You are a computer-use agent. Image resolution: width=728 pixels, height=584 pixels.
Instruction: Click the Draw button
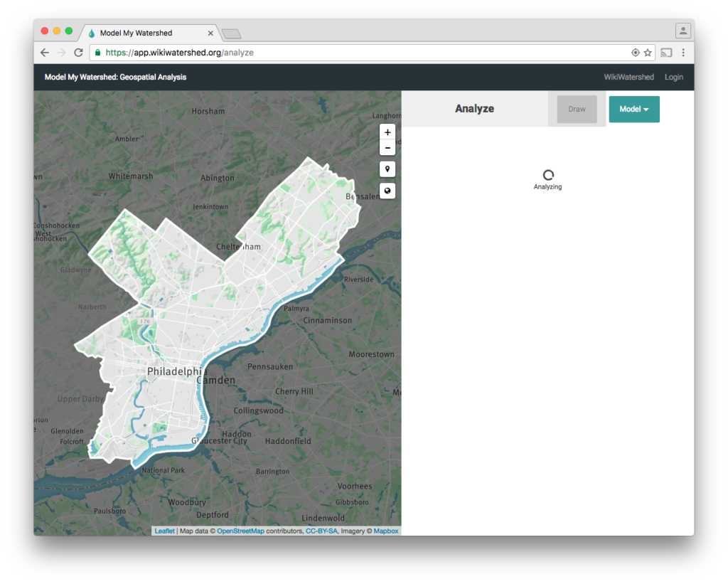[576, 109]
